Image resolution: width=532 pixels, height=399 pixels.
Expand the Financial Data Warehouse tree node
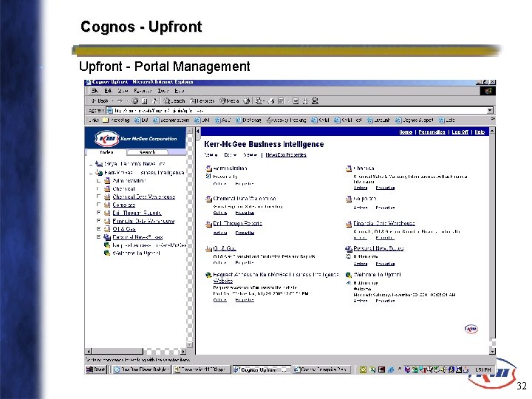pos(98,221)
